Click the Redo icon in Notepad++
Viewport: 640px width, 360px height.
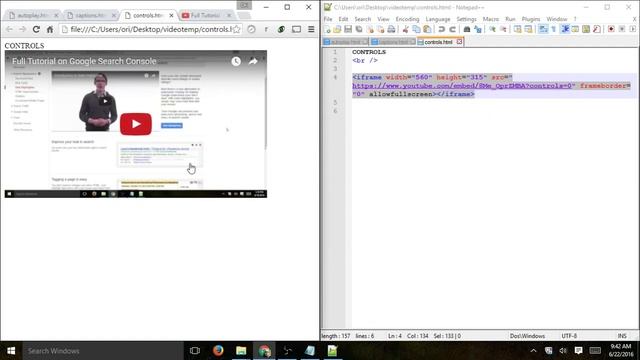[452, 29]
